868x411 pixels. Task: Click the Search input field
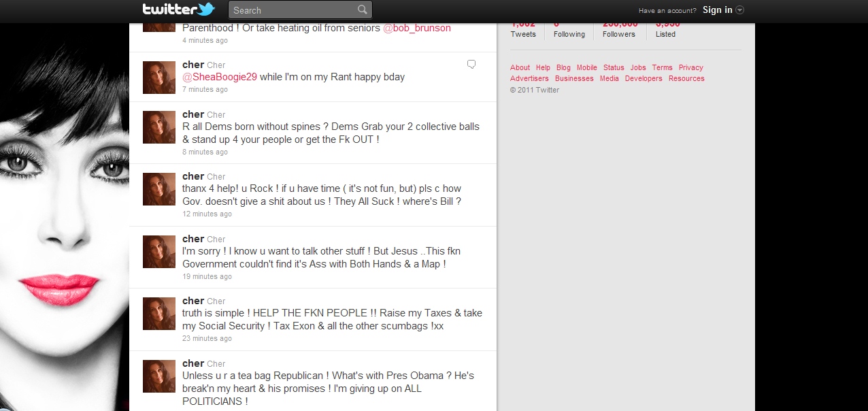(x=293, y=10)
